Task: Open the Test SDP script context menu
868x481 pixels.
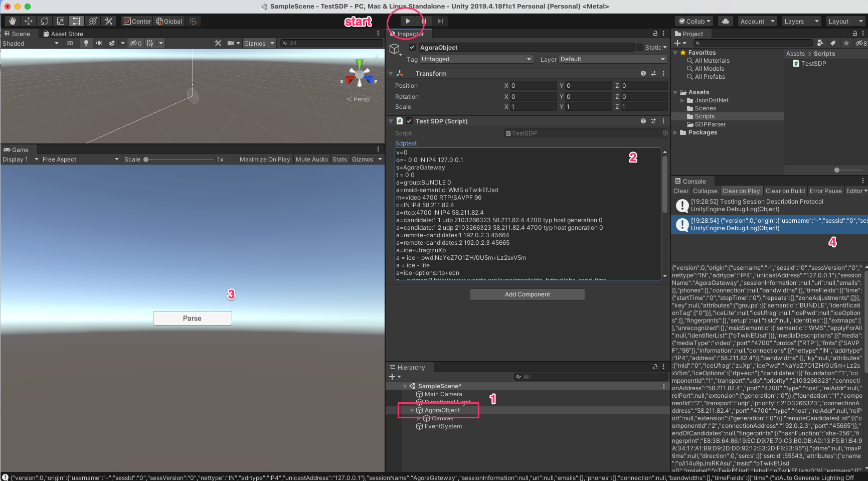Action: pos(663,121)
